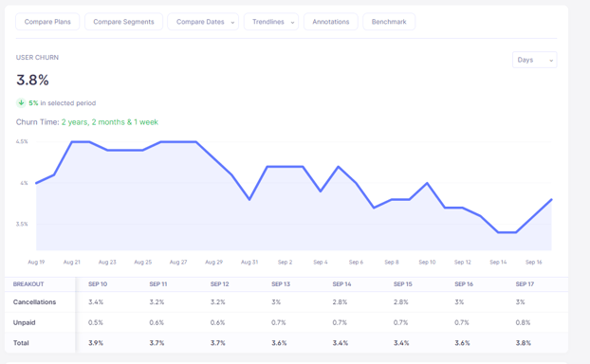Select the Total row label
The image size is (590, 364).
[21, 343]
